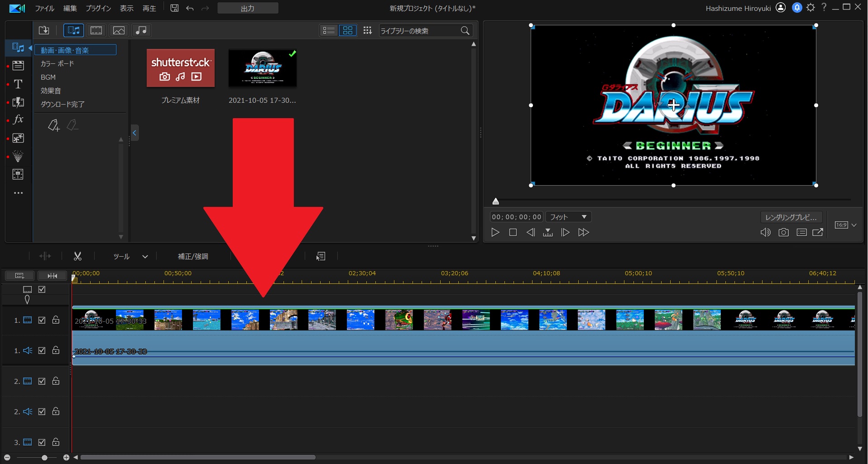Click the レンダリングプレビュー button
Screen dimensions: 868x464
coord(791,217)
